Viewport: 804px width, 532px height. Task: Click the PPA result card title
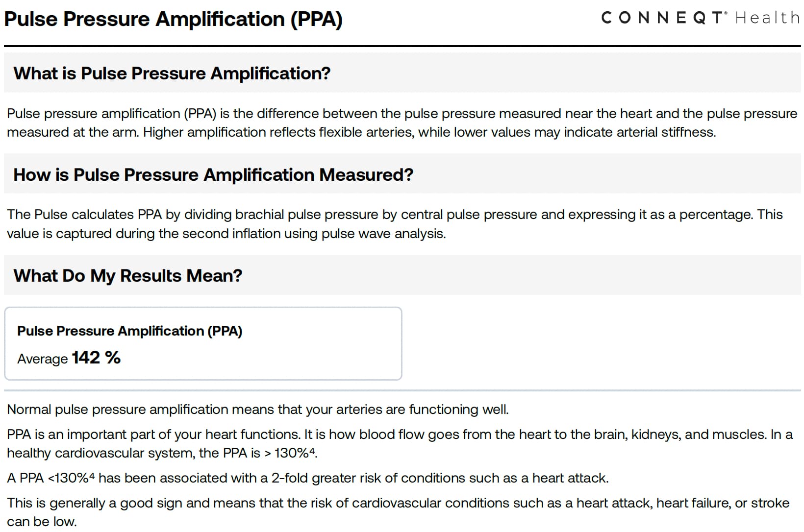coord(130,331)
